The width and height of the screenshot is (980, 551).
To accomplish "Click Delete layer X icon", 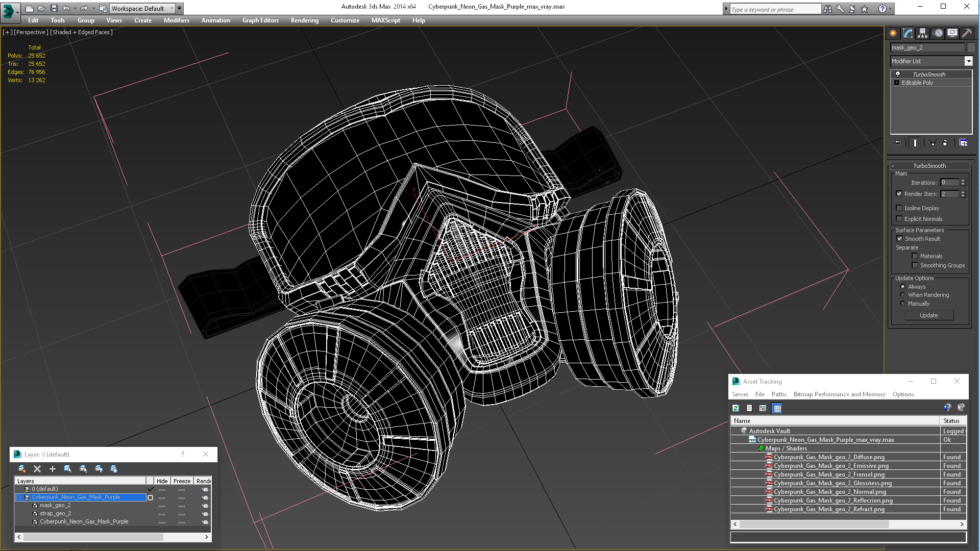I will click(x=37, y=469).
